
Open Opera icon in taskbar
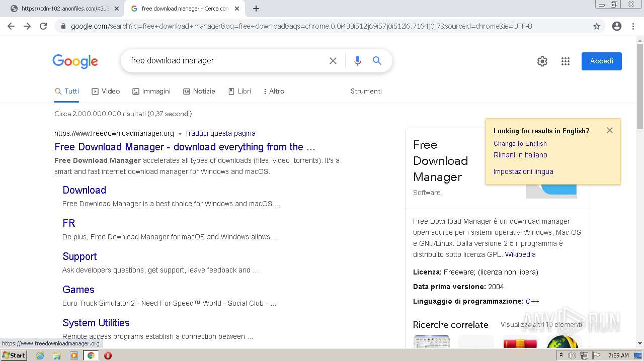(x=108, y=355)
